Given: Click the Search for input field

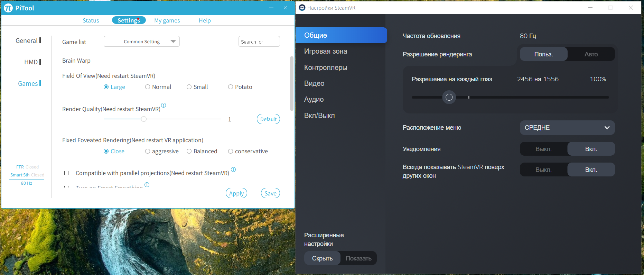Looking at the screenshot, I should (259, 42).
